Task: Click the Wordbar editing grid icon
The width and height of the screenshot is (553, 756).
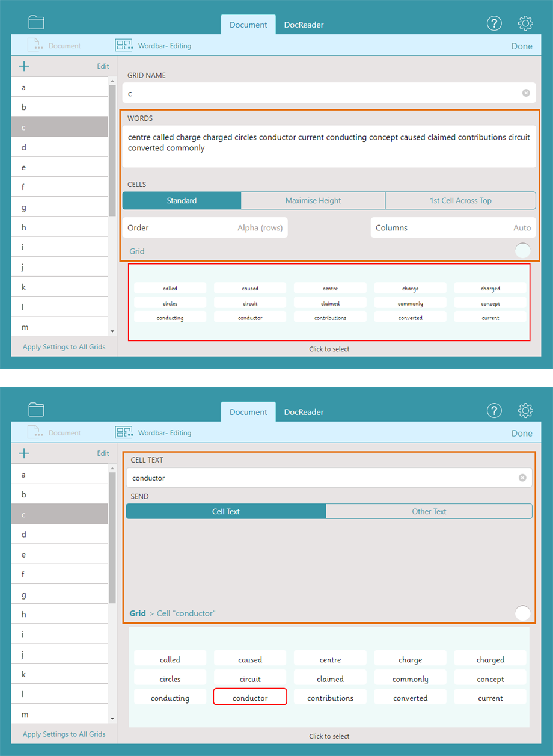Action: (124, 45)
